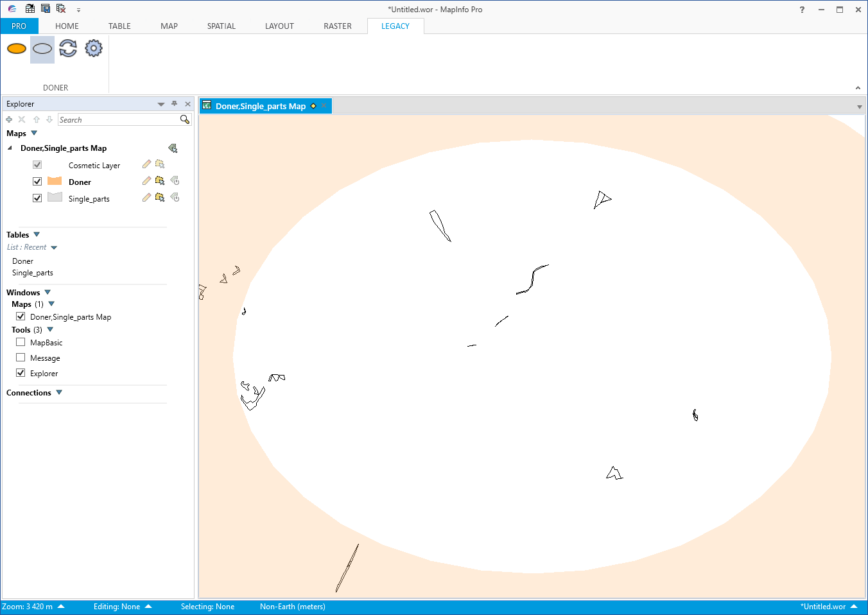Check the Message tool window checkbox
868x615 pixels.
click(21, 358)
